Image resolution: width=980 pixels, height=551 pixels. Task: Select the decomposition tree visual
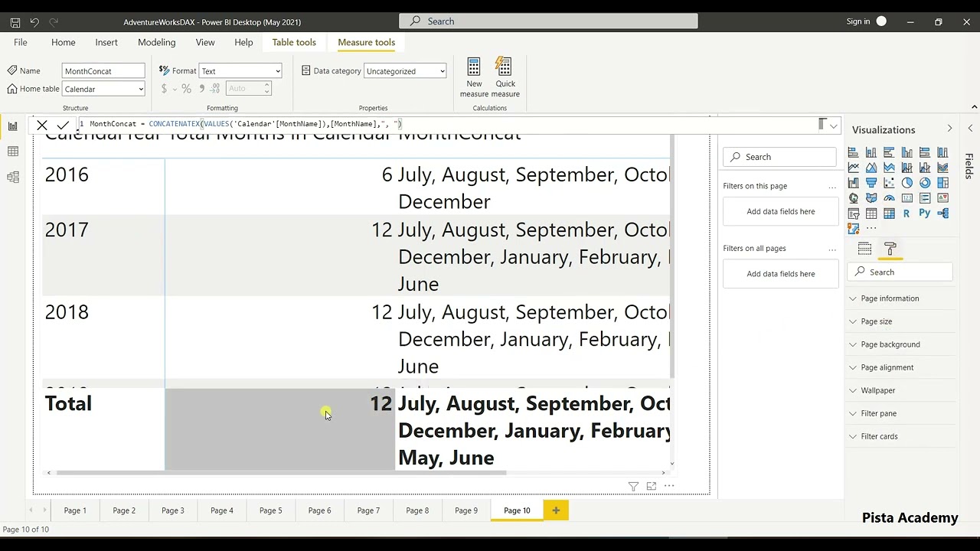click(942, 214)
